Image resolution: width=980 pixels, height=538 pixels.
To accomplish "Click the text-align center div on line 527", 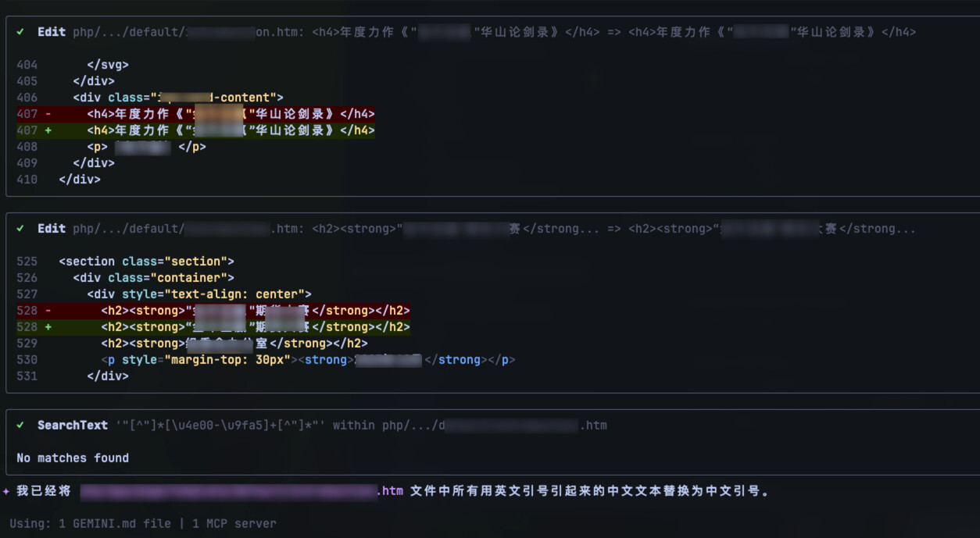I will coord(199,294).
